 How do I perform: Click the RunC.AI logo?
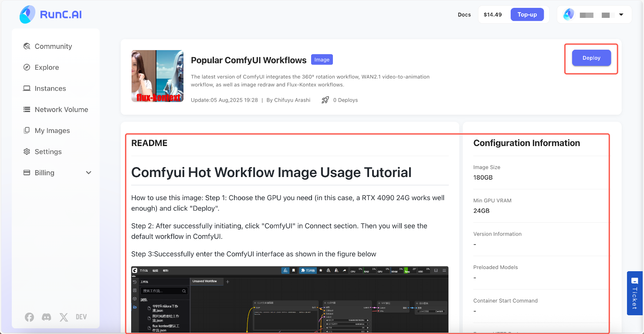click(51, 15)
